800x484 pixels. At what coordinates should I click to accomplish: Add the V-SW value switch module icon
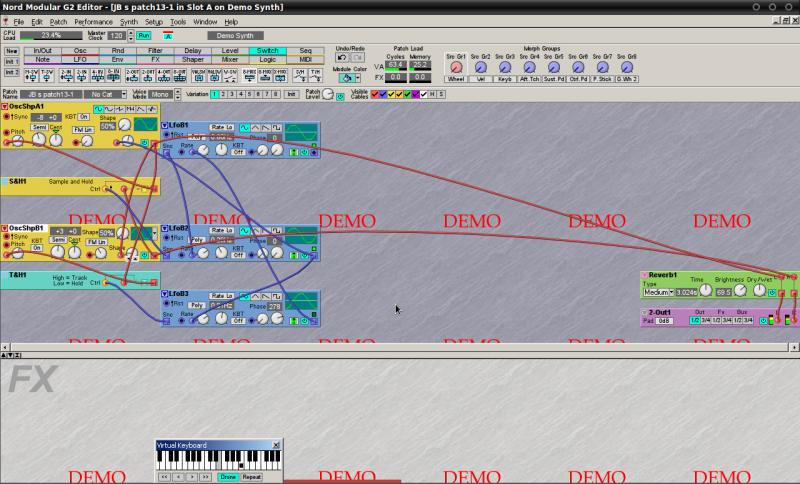[x=231, y=75]
